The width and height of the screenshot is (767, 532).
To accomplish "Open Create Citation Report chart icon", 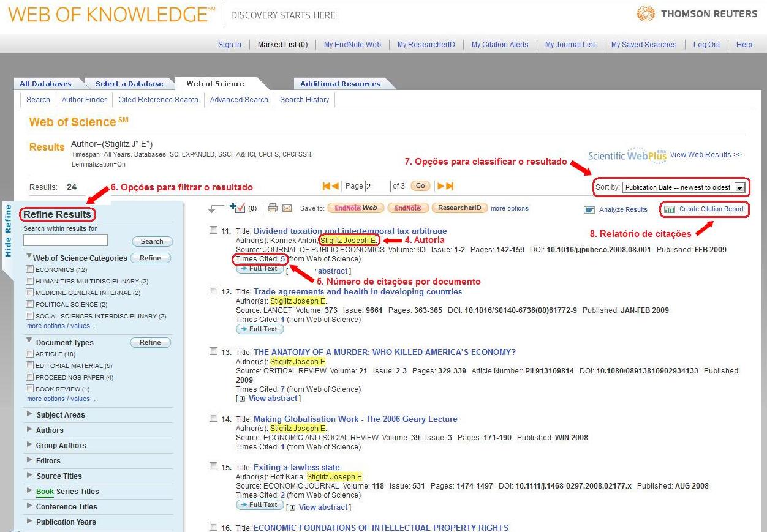I will click(670, 209).
